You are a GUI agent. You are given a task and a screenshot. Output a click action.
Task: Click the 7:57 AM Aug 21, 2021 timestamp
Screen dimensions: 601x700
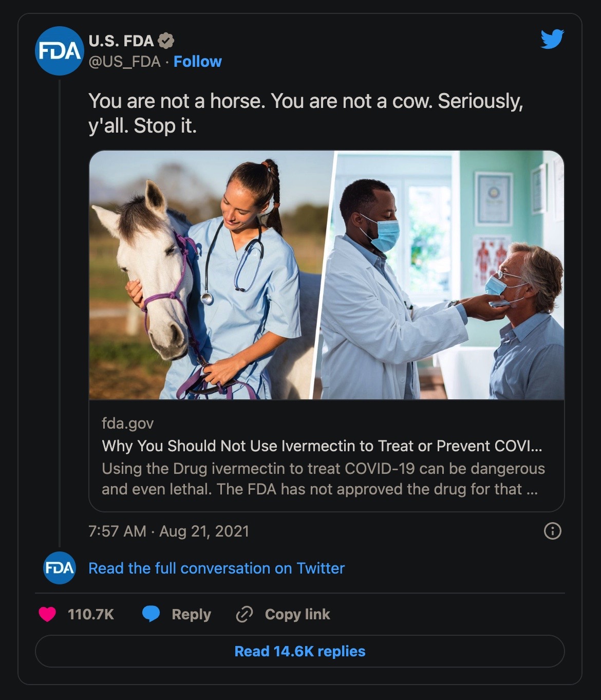click(169, 531)
